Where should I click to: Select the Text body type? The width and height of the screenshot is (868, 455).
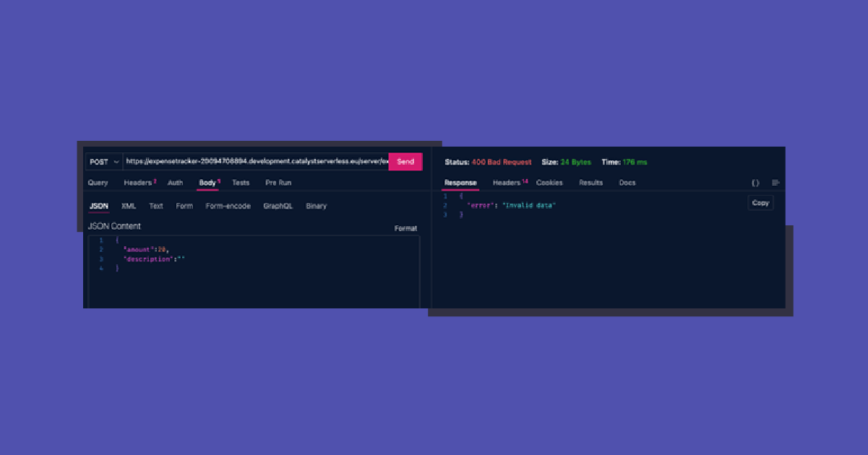[x=156, y=206]
